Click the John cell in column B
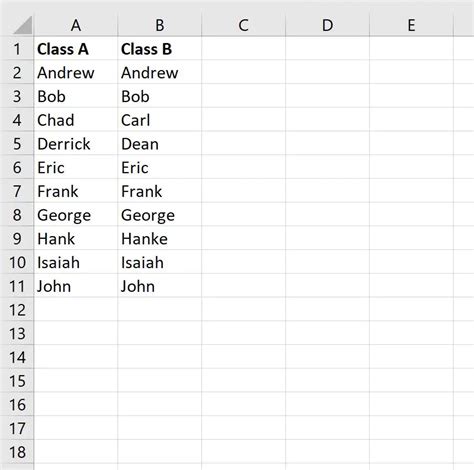474x470 pixels. point(160,286)
